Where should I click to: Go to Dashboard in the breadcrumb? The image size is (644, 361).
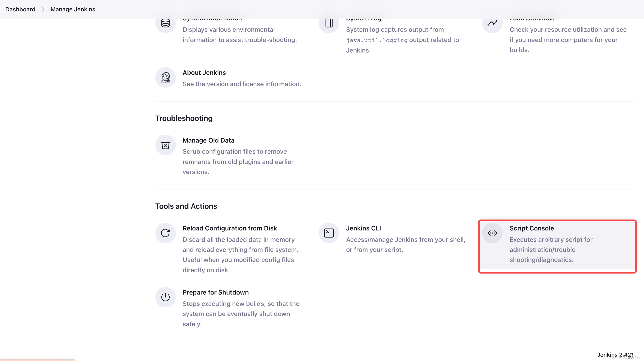point(20,9)
